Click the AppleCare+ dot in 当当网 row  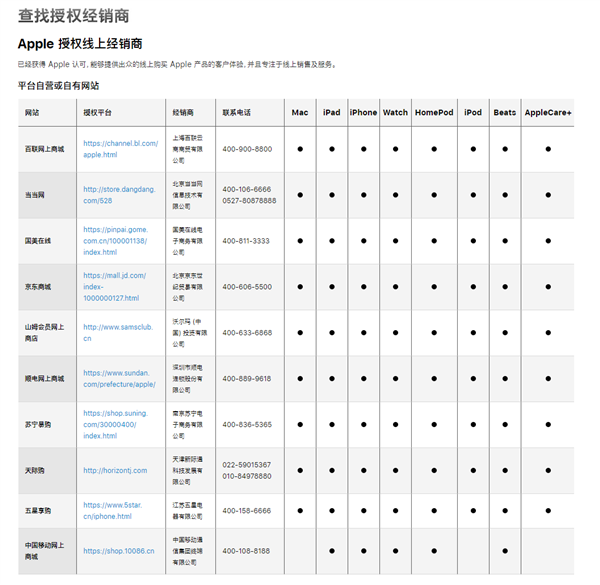pyautogui.click(x=548, y=195)
